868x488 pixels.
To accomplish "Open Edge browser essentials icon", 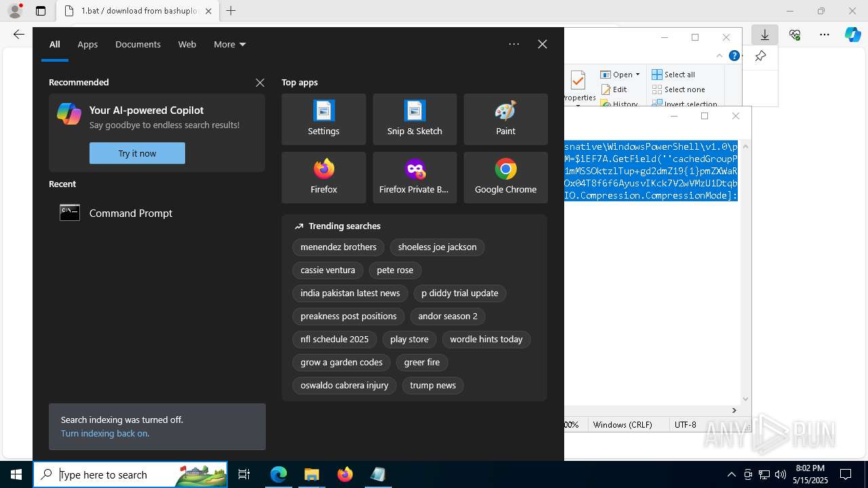I will coord(795,35).
